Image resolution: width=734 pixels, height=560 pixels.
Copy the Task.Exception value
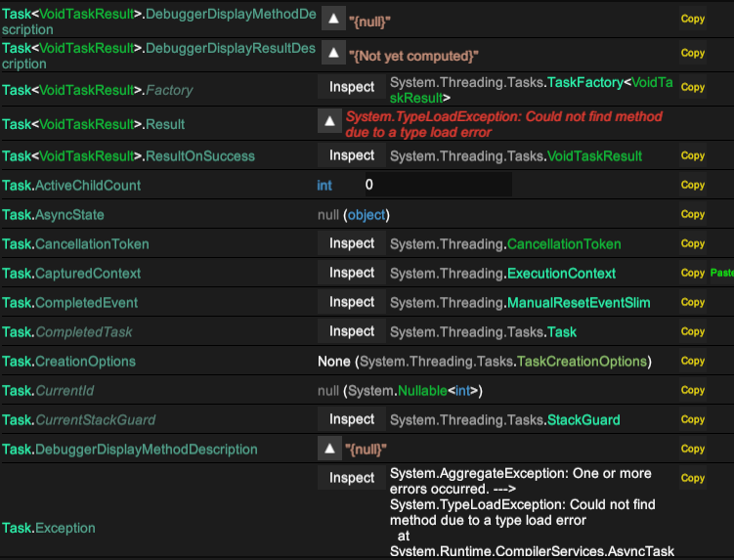click(692, 478)
